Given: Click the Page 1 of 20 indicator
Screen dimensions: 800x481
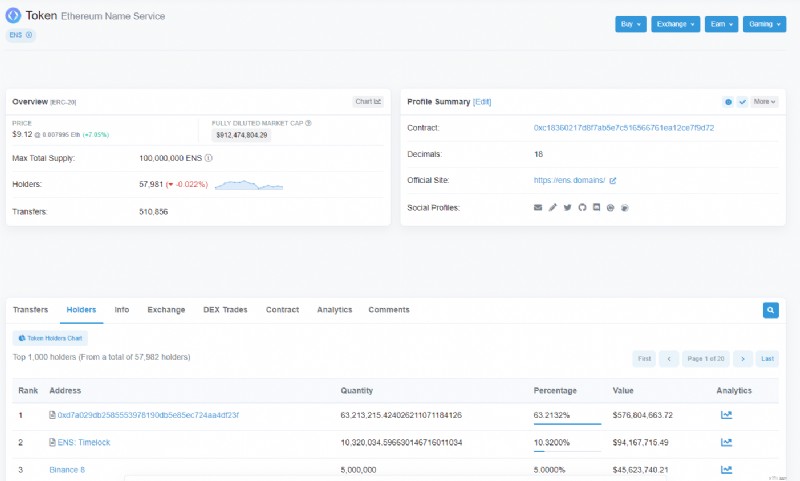Looking at the screenshot, I should [x=706, y=359].
